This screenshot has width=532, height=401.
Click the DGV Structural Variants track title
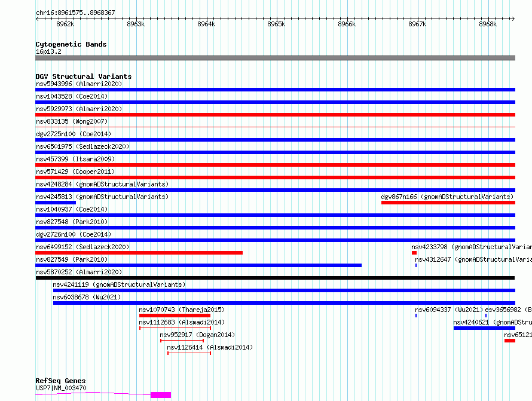(84, 76)
